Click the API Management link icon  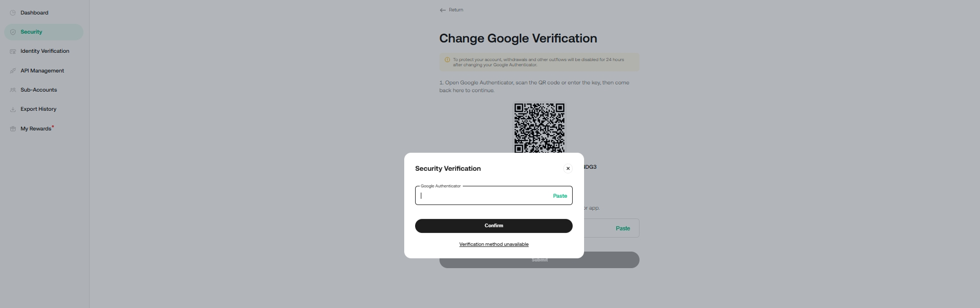coord(13,71)
